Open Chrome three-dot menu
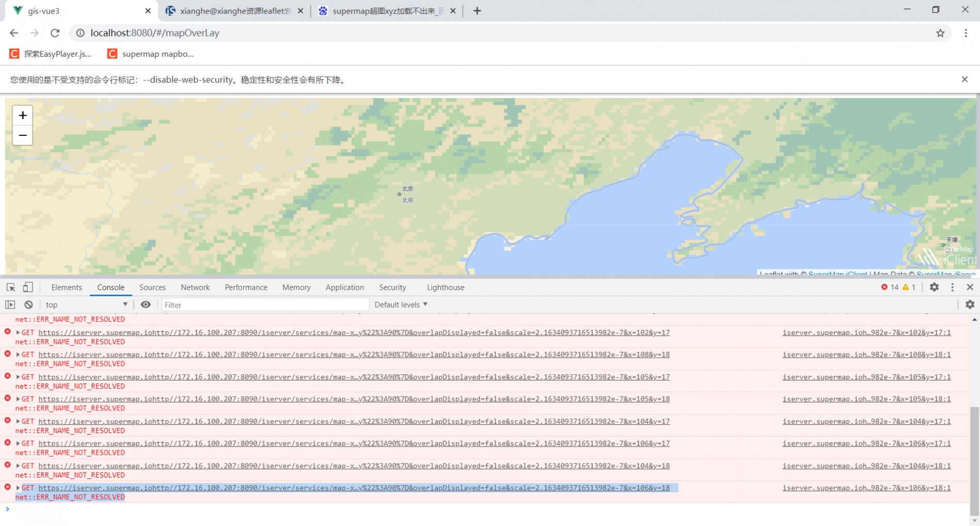This screenshot has height=526, width=980. [x=966, y=33]
